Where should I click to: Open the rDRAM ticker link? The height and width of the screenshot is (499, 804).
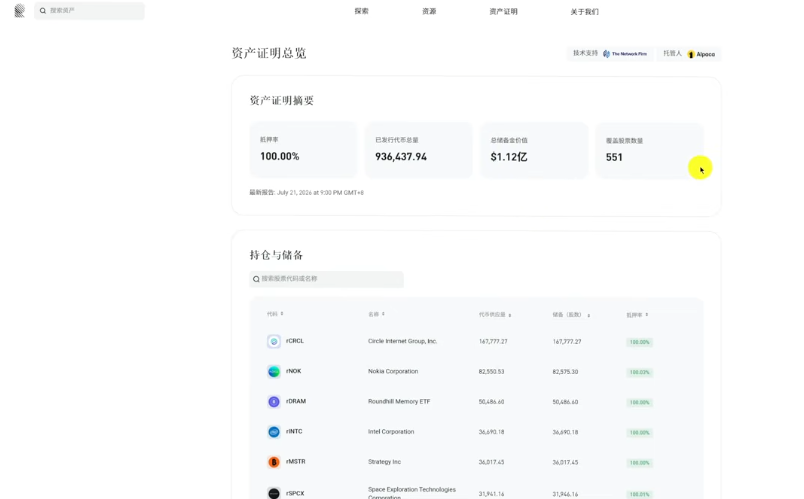coord(296,402)
